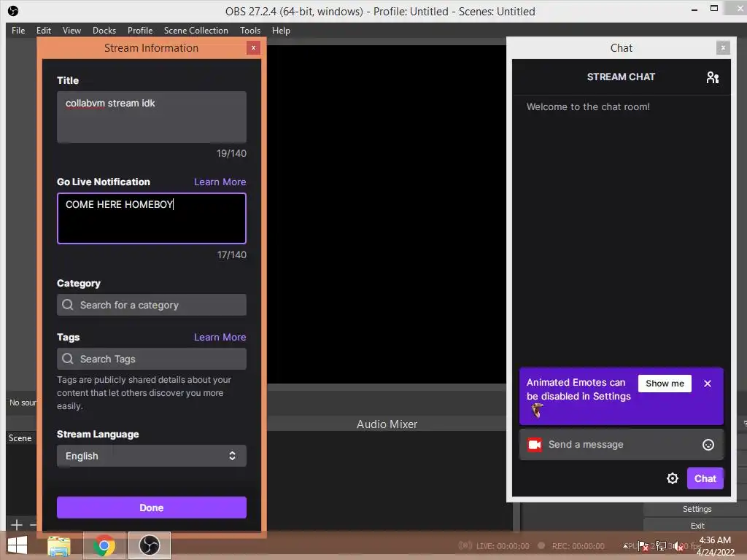Image resolution: width=747 pixels, height=560 pixels.
Task: Click the purple Chat send button
Action: pos(705,478)
